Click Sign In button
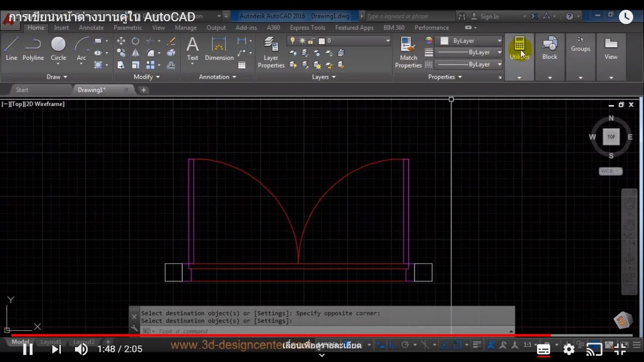Image resolution: width=644 pixels, height=362 pixels. coord(485,16)
